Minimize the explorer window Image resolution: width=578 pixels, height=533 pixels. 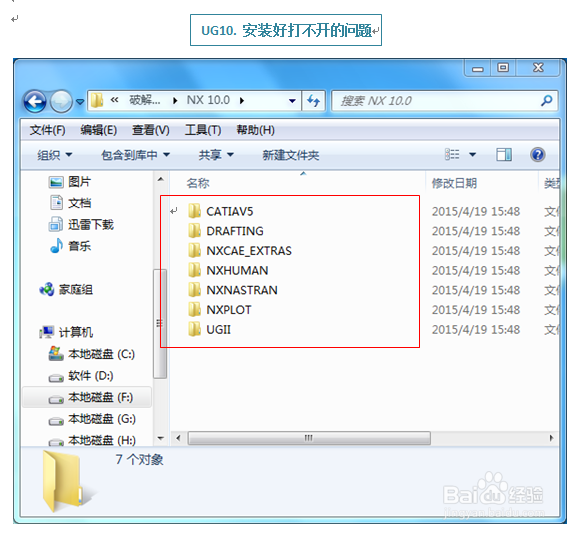[478, 68]
